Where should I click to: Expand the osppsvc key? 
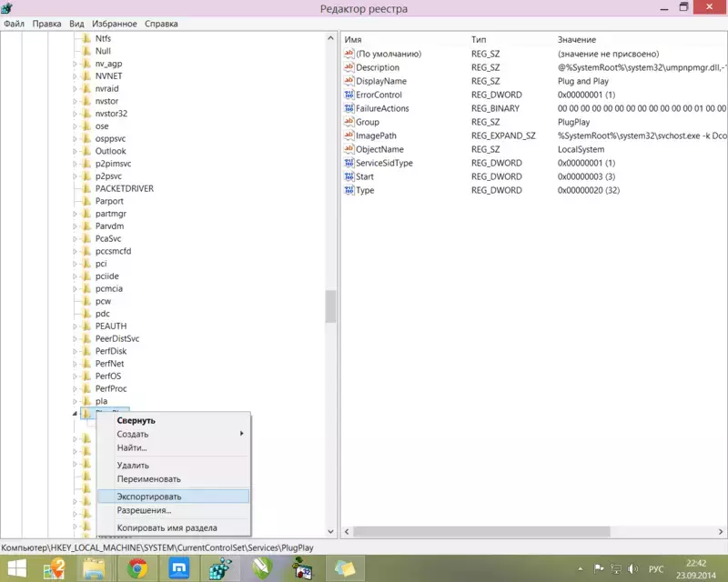pos(75,139)
